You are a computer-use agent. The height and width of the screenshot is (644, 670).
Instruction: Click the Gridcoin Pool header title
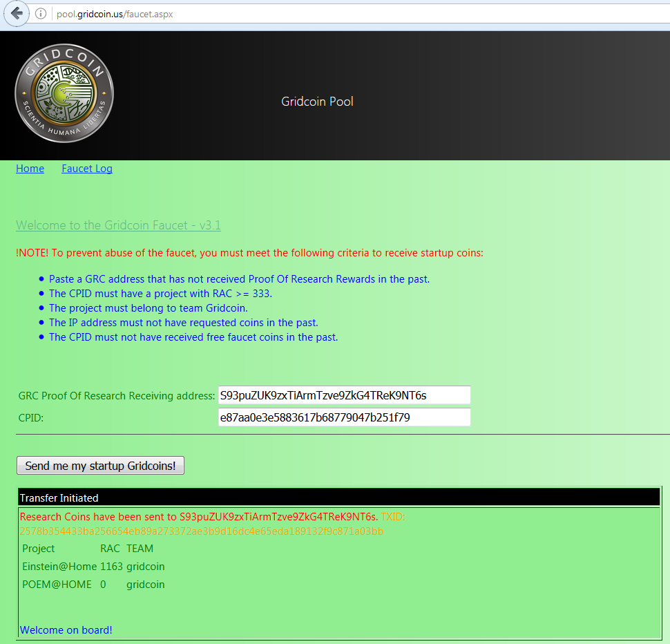pyautogui.click(x=317, y=102)
